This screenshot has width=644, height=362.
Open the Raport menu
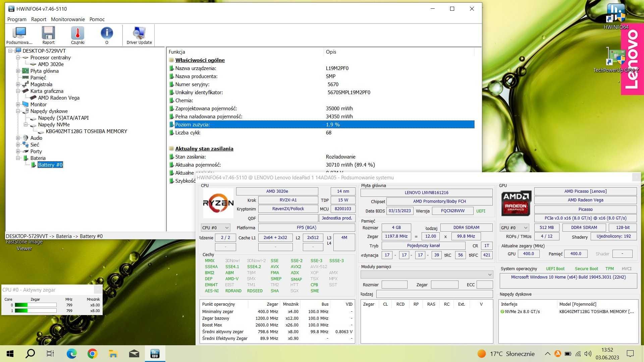click(39, 19)
